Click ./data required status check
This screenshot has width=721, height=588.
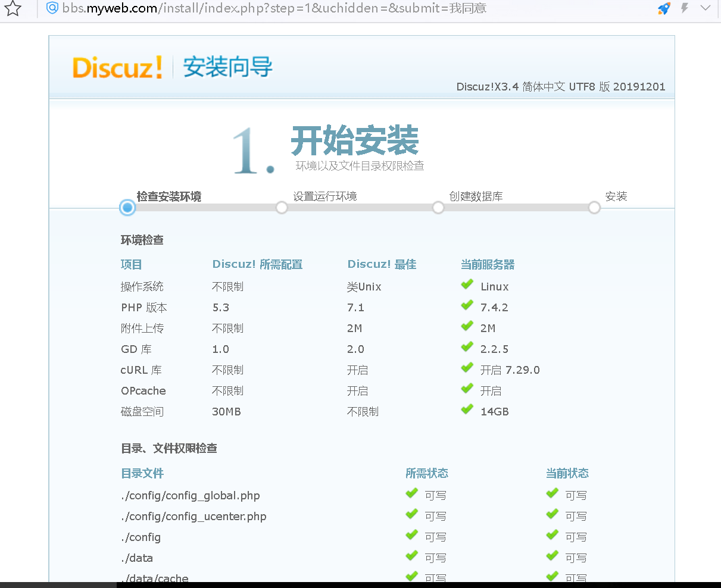(412, 556)
